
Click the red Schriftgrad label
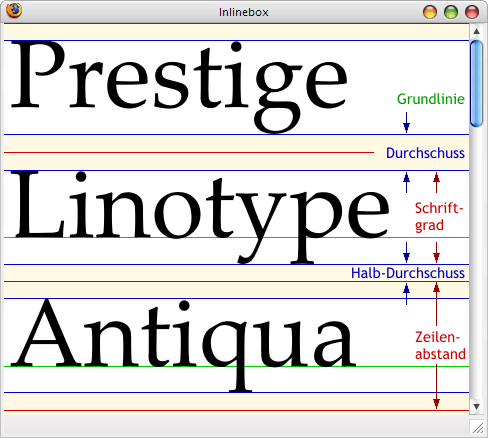tap(439, 217)
